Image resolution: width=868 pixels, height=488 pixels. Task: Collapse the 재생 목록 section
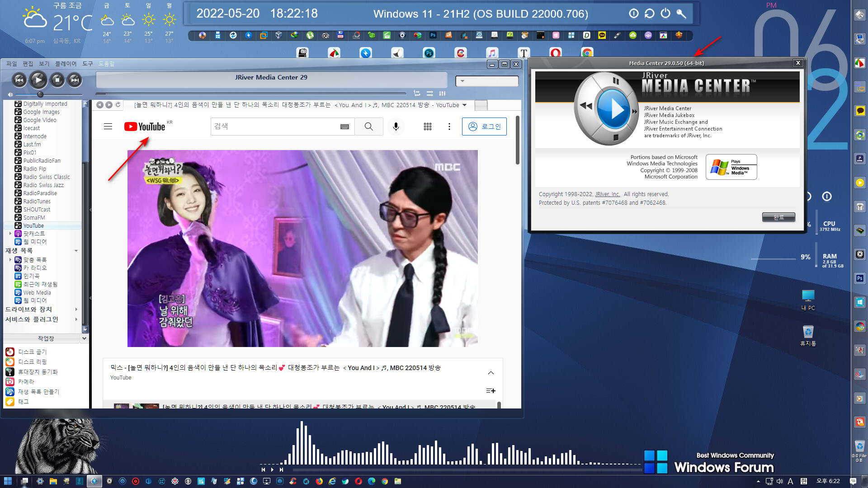[x=76, y=251]
